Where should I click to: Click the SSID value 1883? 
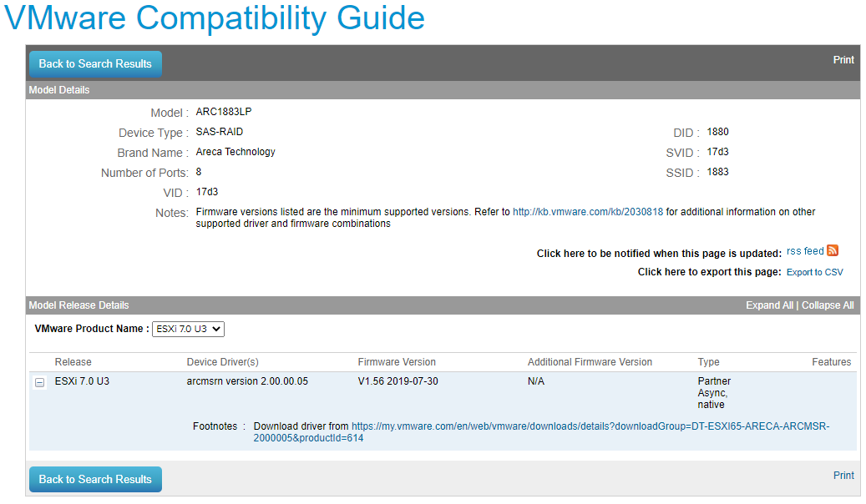(x=717, y=172)
